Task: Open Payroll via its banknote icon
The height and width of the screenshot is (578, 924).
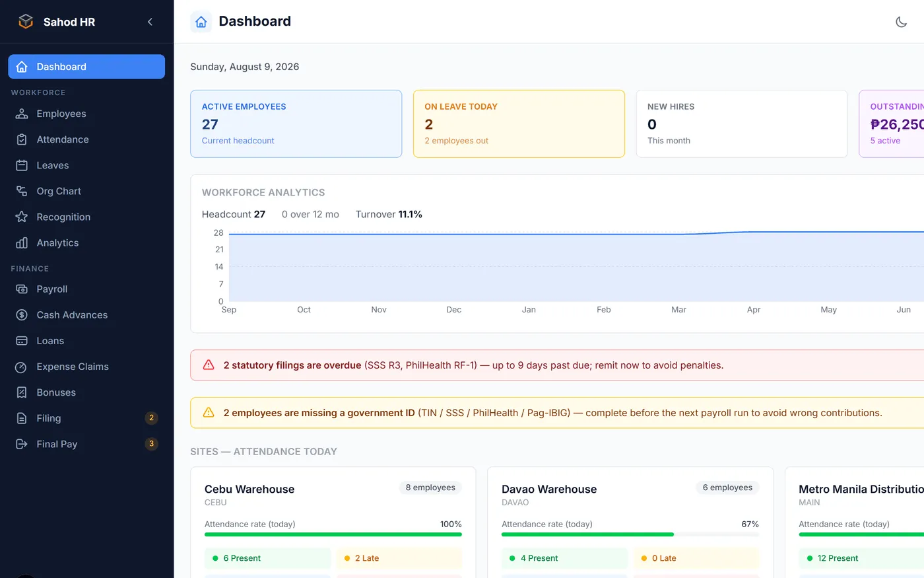Action: click(x=22, y=289)
